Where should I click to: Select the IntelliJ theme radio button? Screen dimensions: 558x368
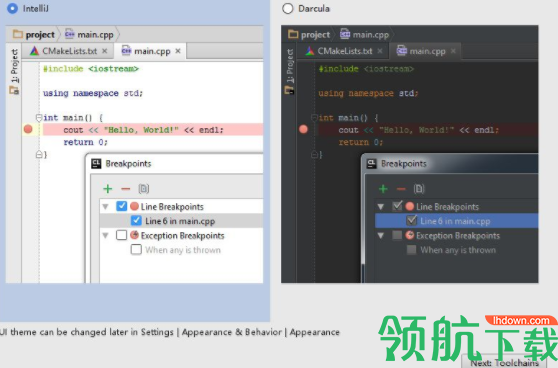[x=12, y=8]
